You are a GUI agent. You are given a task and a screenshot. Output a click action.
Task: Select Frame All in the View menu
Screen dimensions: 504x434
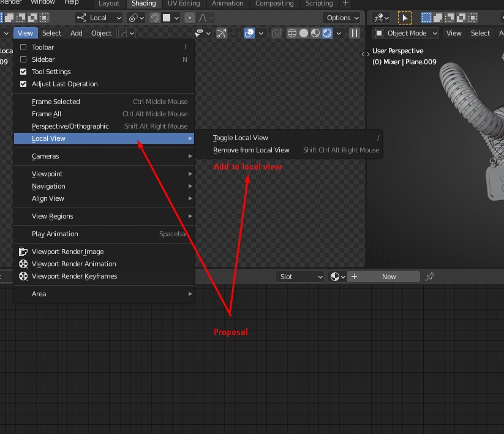[x=104, y=114]
